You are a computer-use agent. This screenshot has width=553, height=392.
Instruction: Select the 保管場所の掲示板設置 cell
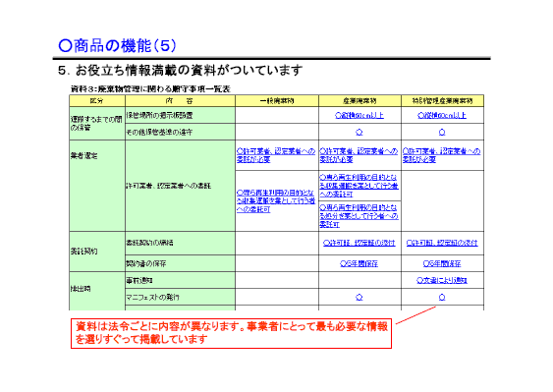click(180, 115)
